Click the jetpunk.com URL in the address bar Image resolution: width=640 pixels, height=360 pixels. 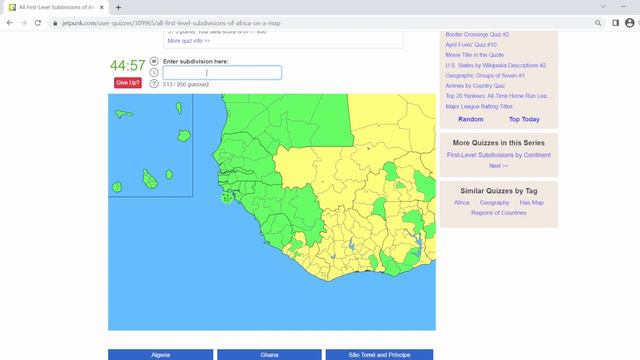171,23
